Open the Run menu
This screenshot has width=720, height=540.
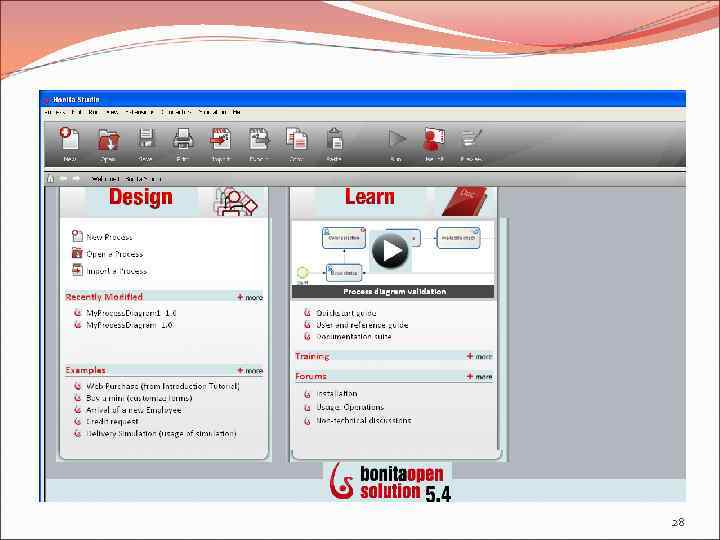pyautogui.click(x=93, y=112)
